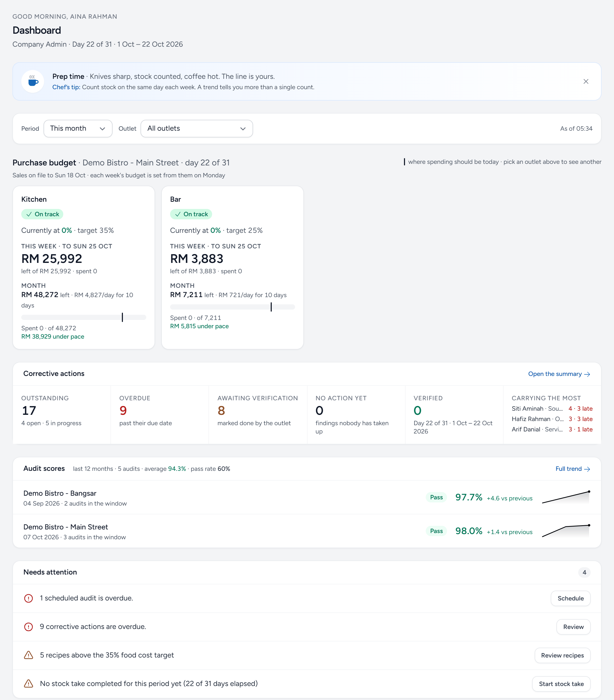Dismiss the Prep time banner
The height and width of the screenshot is (700, 614).
[586, 81]
